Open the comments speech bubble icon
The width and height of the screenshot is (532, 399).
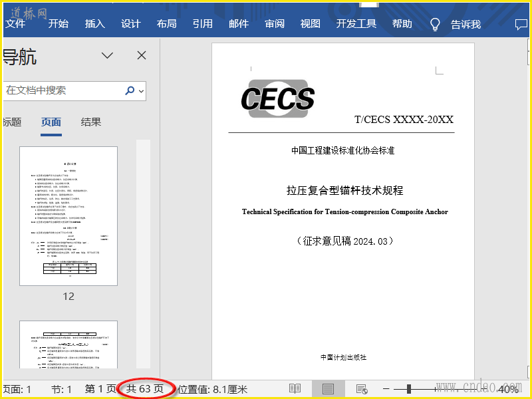coord(521,25)
